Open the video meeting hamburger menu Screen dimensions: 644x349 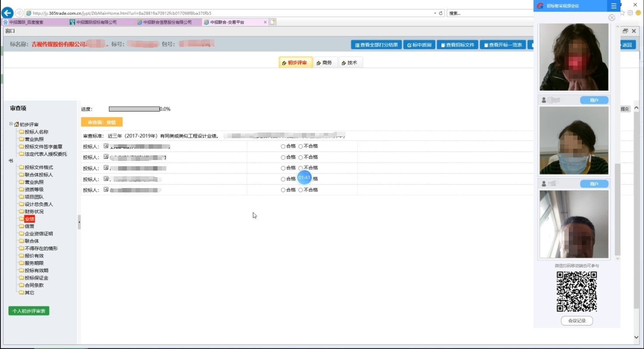pos(614,6)
